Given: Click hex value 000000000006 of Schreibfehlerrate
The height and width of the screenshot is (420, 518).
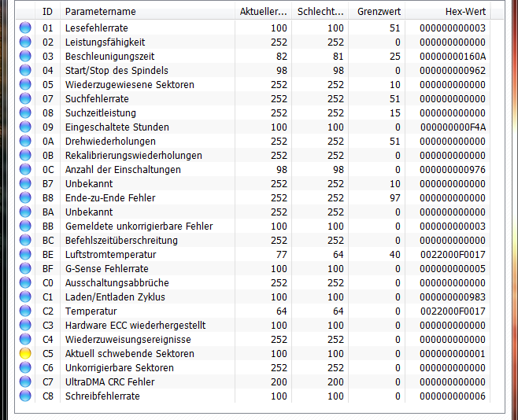Looking at the screenshot, I should tap(453, 396).
